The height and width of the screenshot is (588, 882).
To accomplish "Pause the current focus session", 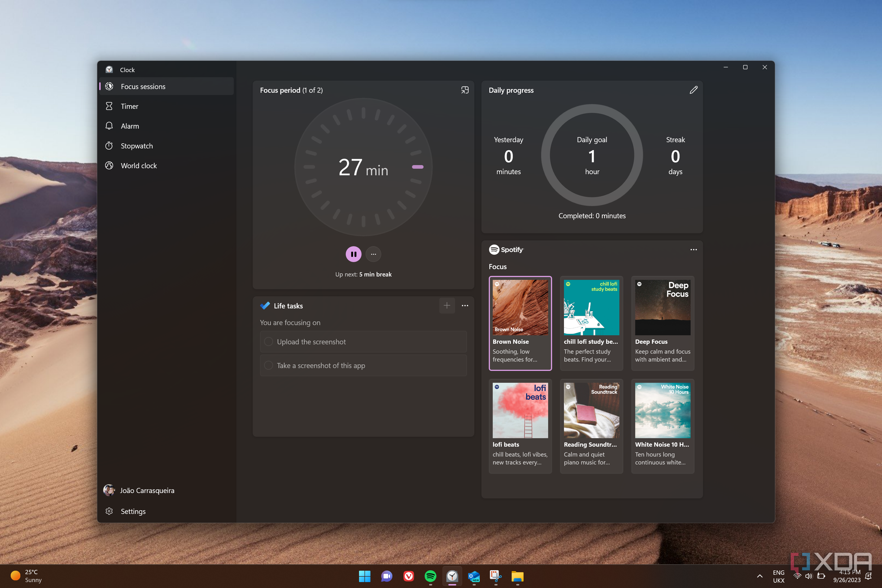I will [353, 254].
